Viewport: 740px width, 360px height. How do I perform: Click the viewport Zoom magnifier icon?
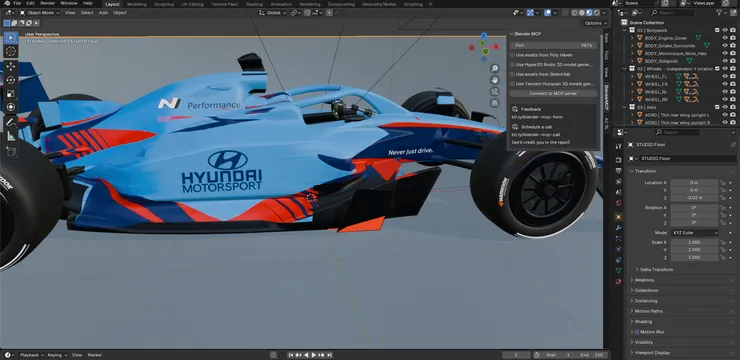[x=495, y=69]
